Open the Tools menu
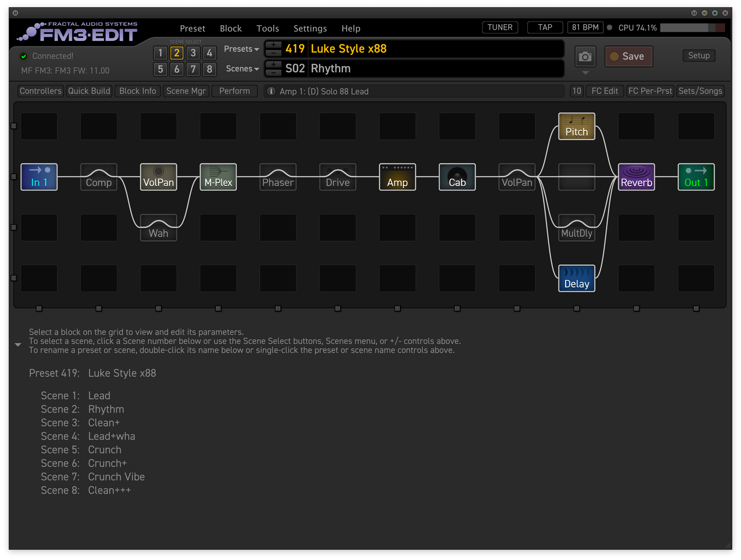741x560 pixels. tap(268, 29)
